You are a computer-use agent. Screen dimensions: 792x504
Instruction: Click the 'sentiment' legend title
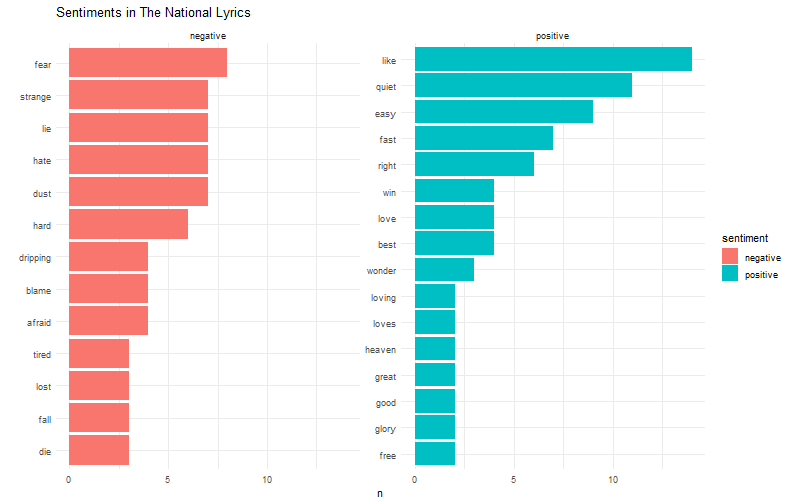[745, 238]
